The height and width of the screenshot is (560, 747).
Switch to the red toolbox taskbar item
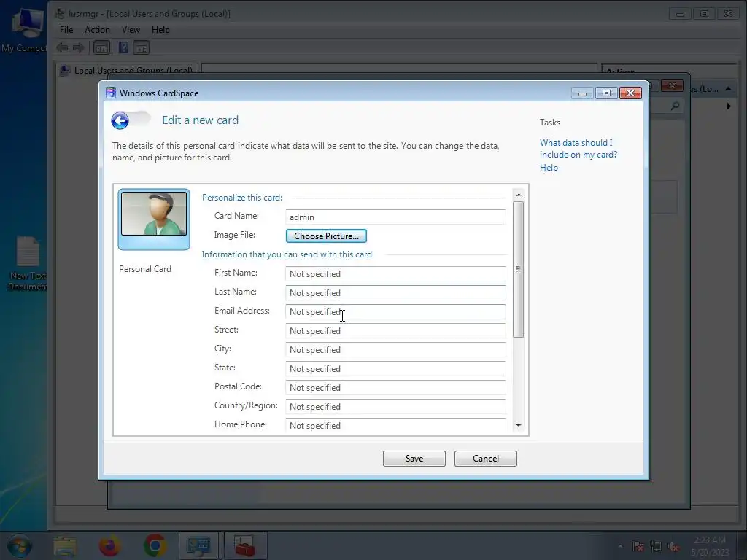pos(245,545)
